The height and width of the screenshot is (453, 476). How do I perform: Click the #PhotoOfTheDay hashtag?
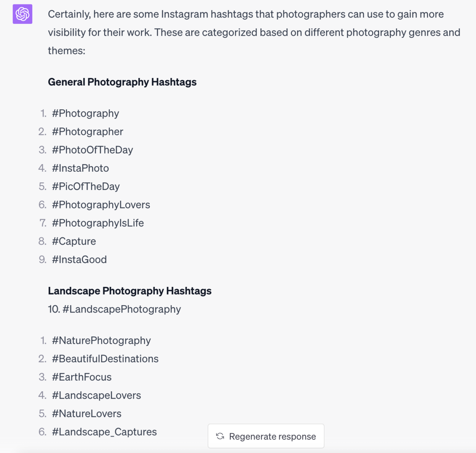click(92, 150)
